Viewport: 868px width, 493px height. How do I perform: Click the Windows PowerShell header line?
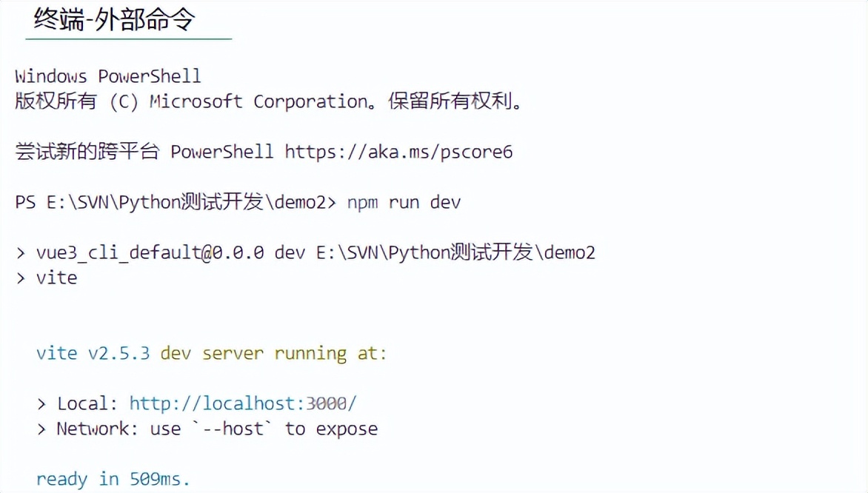(108, 76)
